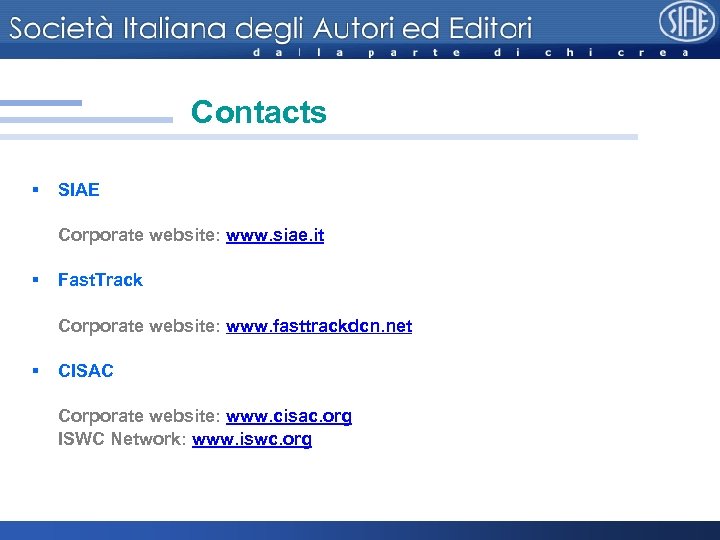
Task: Click the 'ISWC Network:' label
Action: pyautogui.click(x=122, y=439)
